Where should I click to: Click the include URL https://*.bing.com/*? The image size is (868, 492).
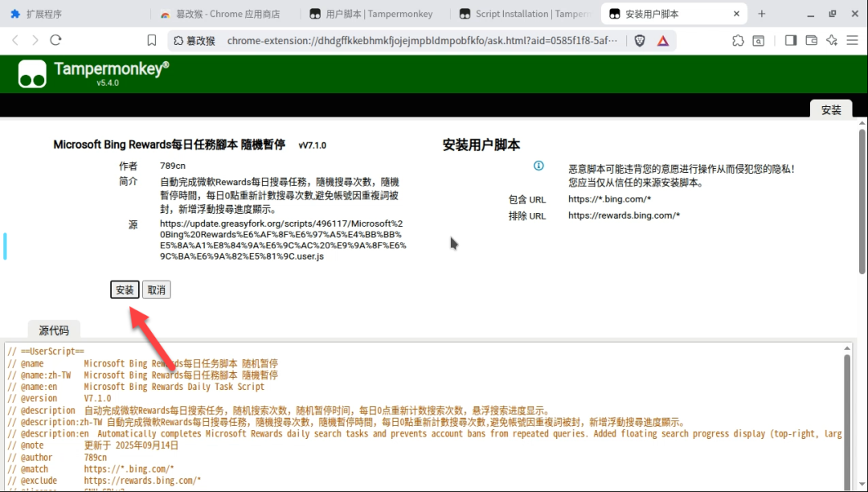(x=609, y=199)
